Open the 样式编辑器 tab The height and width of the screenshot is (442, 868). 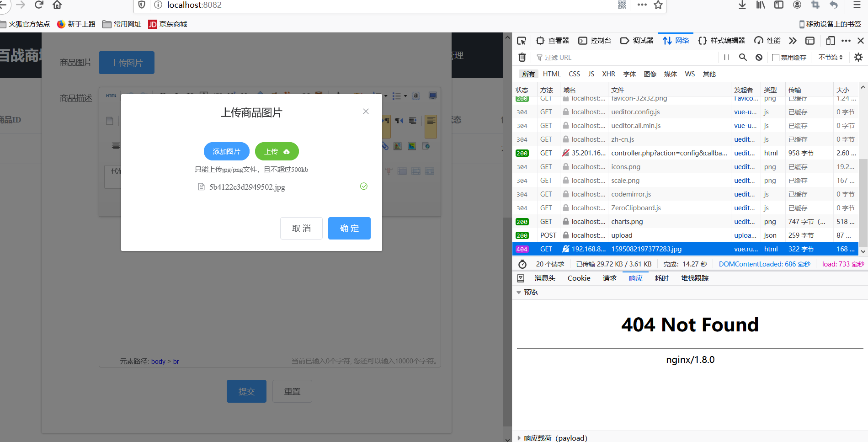[x=722, y=41]
